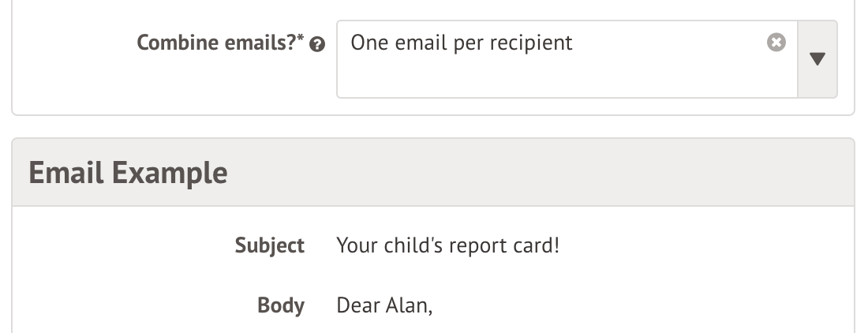This screenshot has width=868, height=333.
Task: Click the Subject label in Email Example
Action: pos(270,245)
